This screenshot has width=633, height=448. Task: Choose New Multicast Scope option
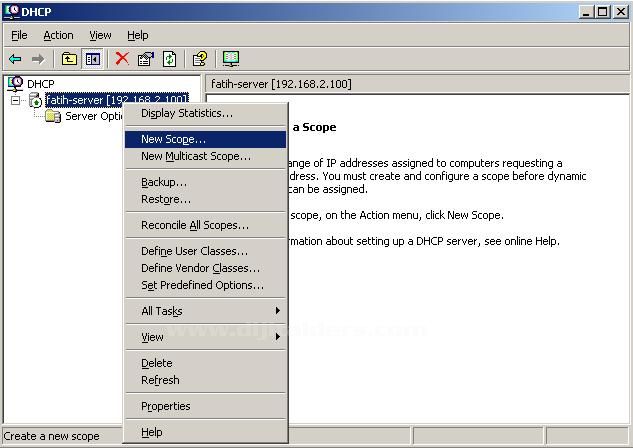(x=195, y=156)
